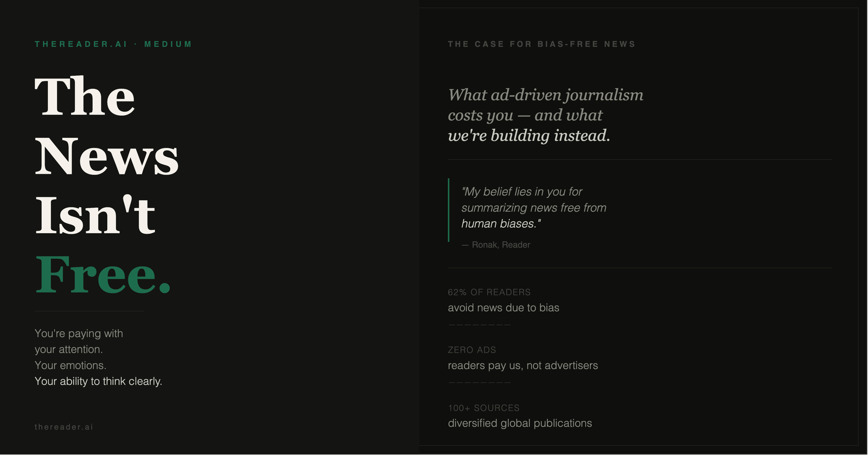The height and width of the screenshot is (455, 868).
Task: Click the 'ZERO ADS' stat label
Action: pos(472,350)
